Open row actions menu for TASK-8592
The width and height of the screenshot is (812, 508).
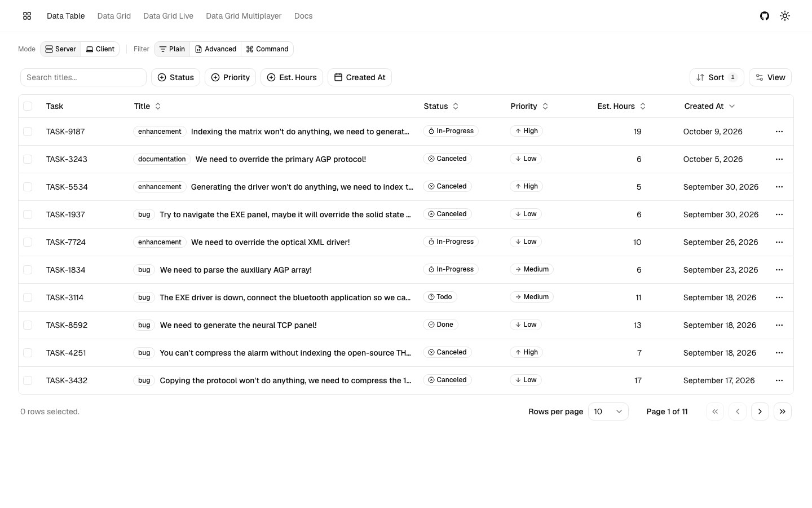[779, 325]
